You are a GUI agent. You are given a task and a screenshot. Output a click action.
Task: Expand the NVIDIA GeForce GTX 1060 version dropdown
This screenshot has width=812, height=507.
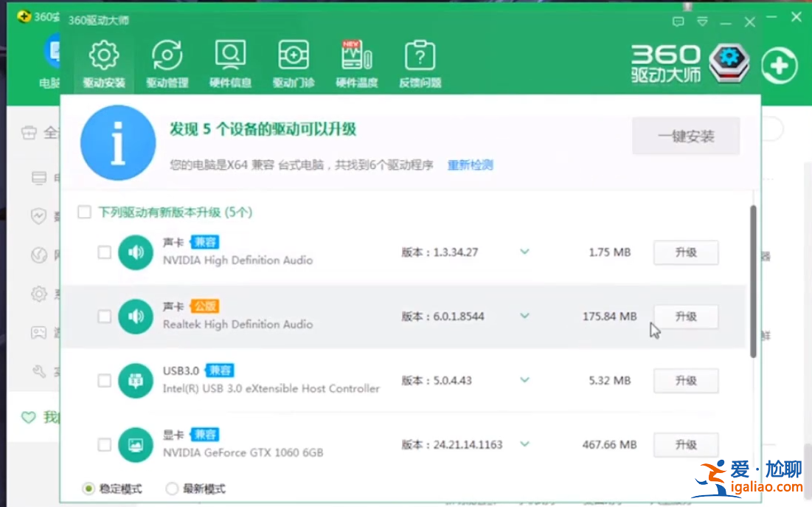524,444
